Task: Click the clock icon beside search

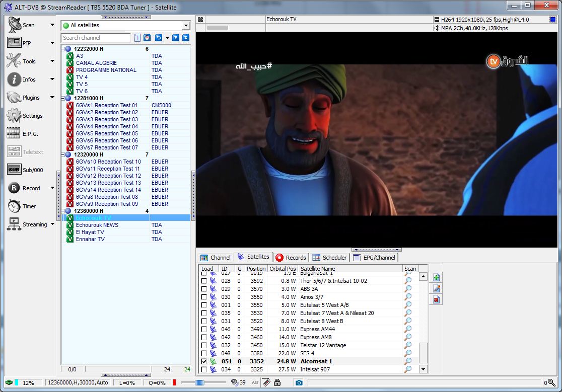Action: (147, 38)
